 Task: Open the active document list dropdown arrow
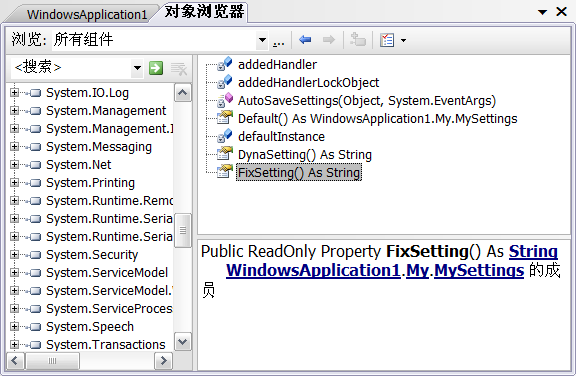(x=543, y=12)
